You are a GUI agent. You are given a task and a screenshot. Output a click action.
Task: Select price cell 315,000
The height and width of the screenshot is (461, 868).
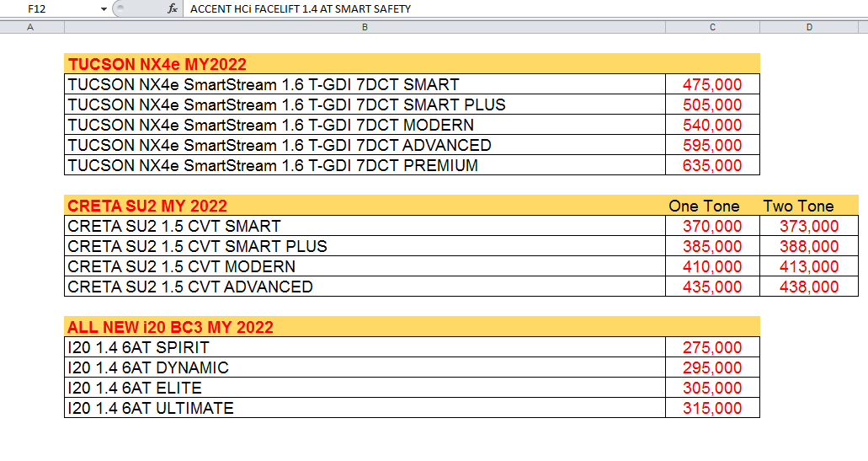click(712, 408)
